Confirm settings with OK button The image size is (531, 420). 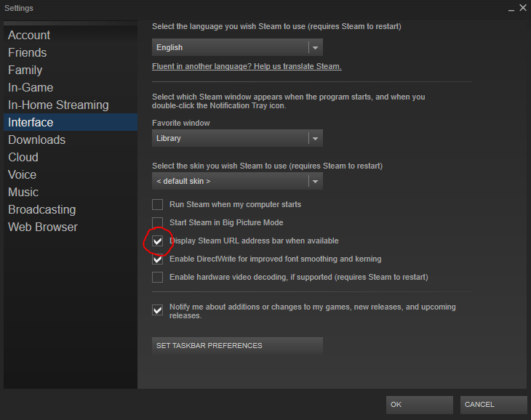[419, 405]
